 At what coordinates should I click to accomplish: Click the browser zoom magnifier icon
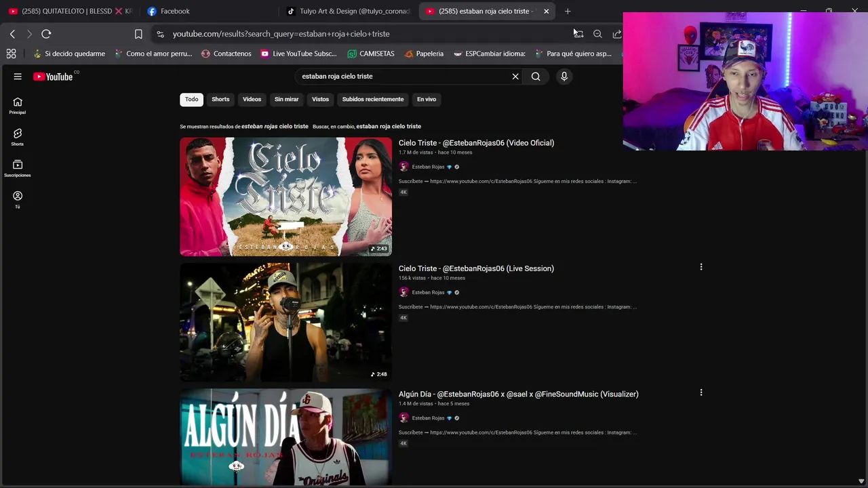tap(597, 34)
